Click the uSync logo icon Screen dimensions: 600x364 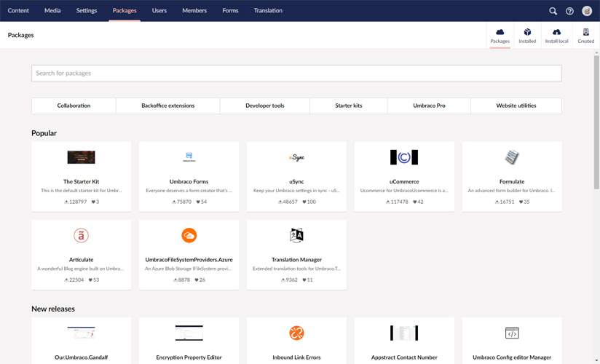(x=296, y=157)
